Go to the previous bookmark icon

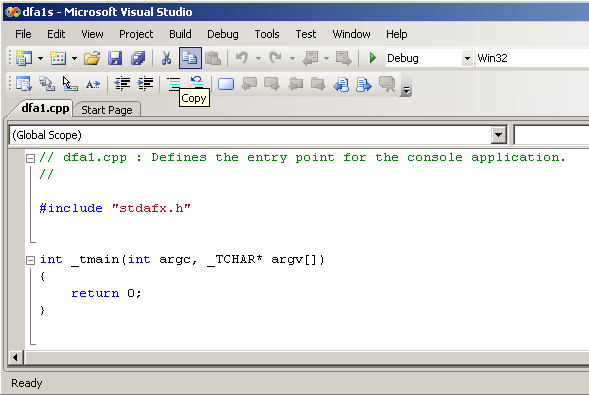click(x=249, y=84)
